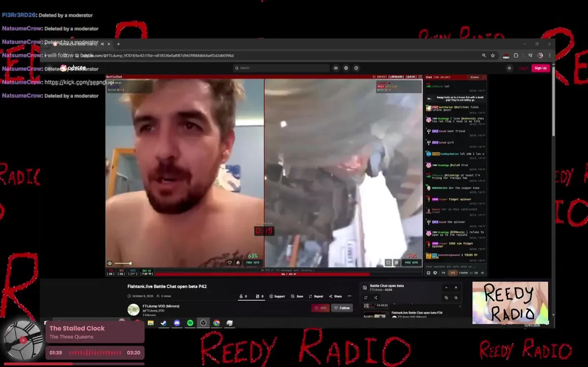This screenshot has width=588, height=367.
Task: Open the three-dot more options menu
Action: [x=350, y=296]
